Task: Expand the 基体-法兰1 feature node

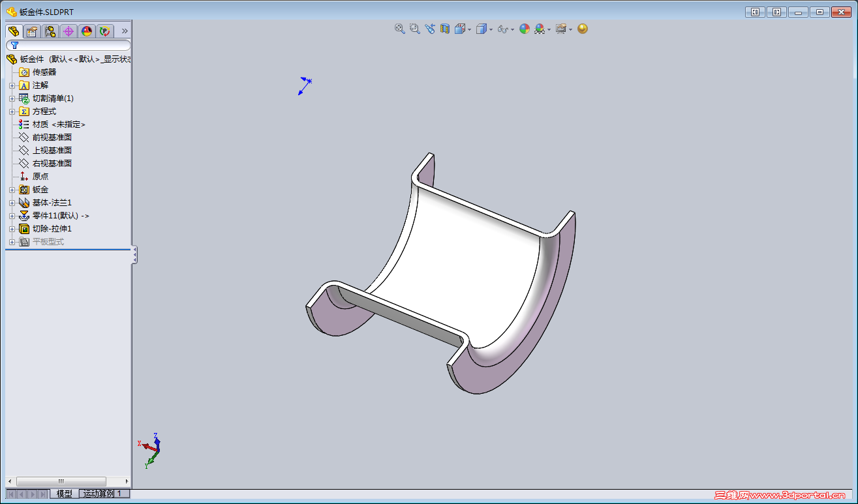Action: point(12,203)
